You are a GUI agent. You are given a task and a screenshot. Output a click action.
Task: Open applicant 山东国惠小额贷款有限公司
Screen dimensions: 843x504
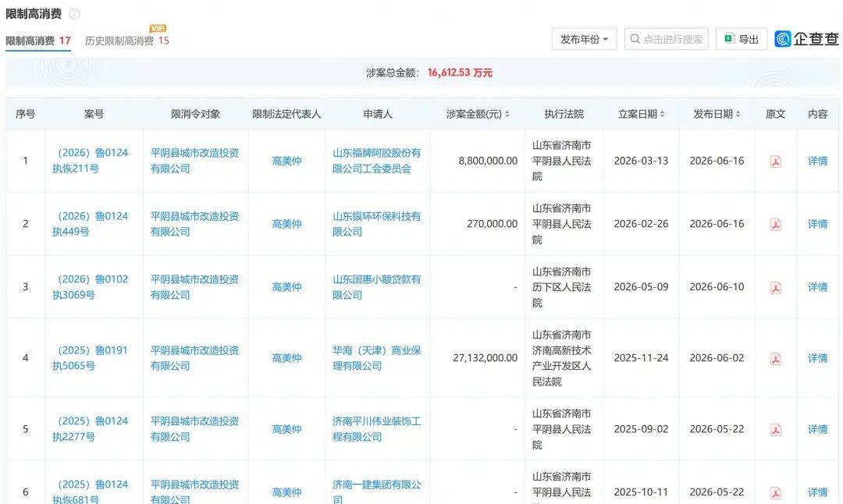point(377,287)
